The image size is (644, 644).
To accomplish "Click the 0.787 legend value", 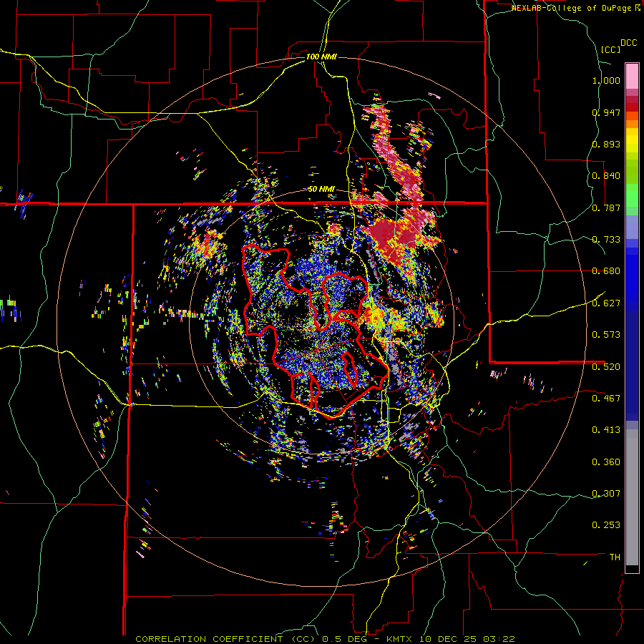I will [606, 208].
